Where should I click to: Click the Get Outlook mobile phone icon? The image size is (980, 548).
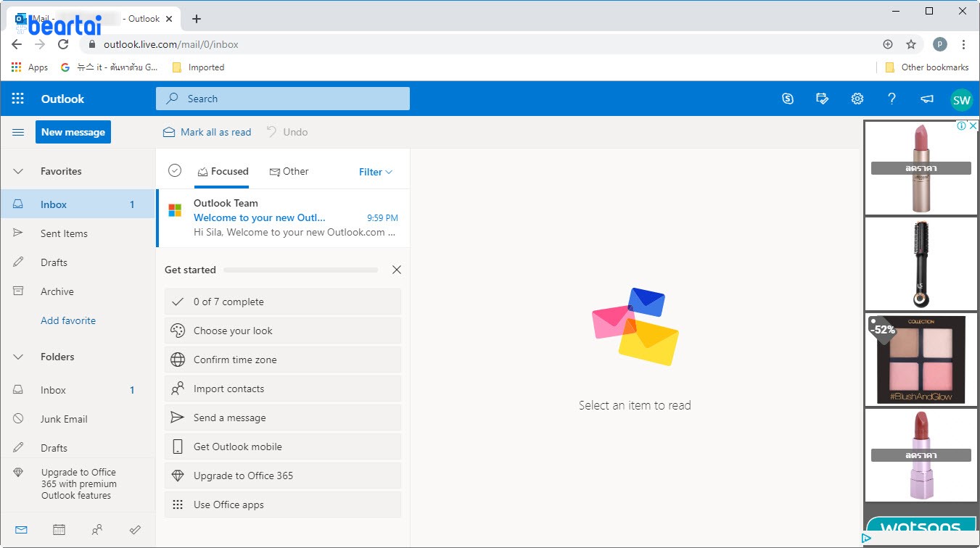point(178,447)
